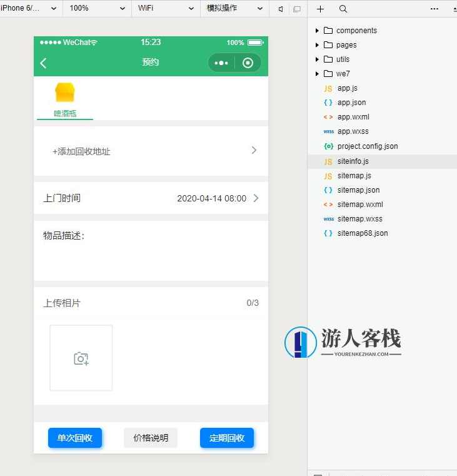Tap the 定期回收 button
The image size is (457, 476).
click(x=227, y=438)
